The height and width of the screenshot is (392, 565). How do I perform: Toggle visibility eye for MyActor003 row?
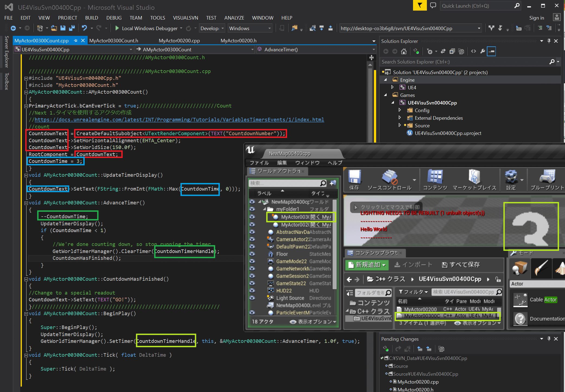pos(252,217)
